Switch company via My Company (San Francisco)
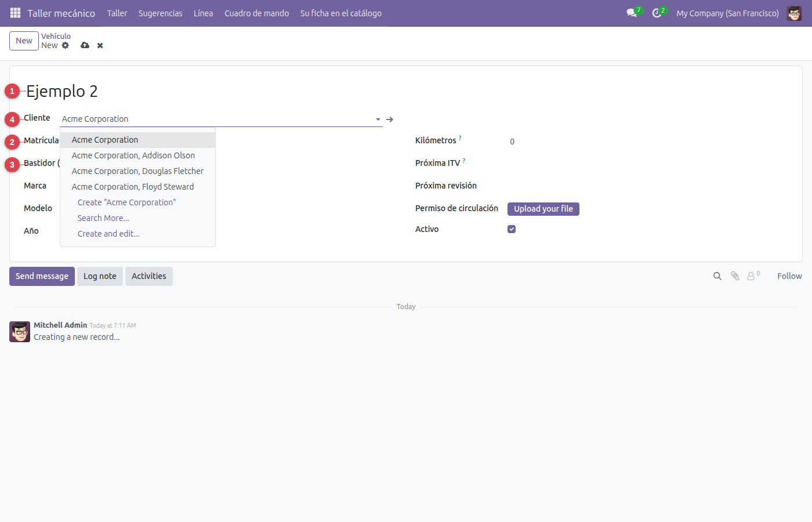Viewport: 812px width, 522px height. (727, 13)
